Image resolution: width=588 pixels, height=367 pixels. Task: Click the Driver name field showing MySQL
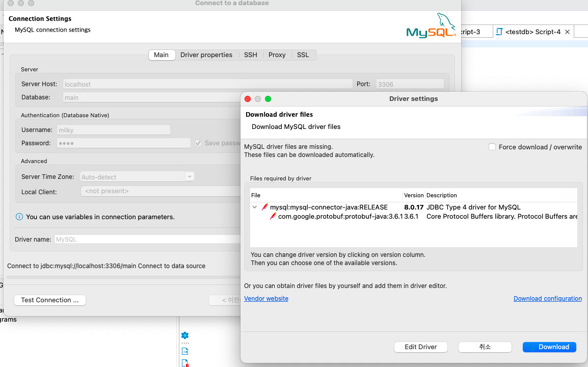coord(147,240)
